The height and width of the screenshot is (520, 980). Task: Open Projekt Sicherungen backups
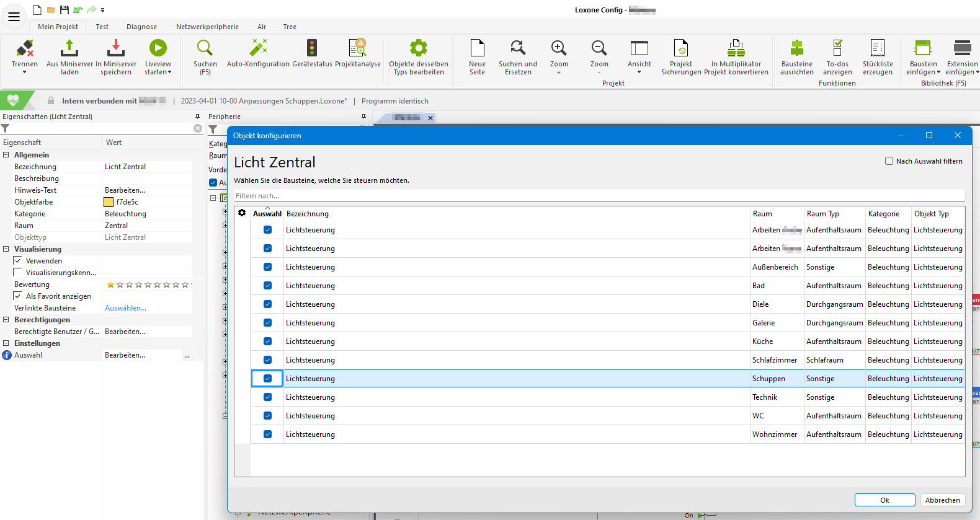(681, 57)
